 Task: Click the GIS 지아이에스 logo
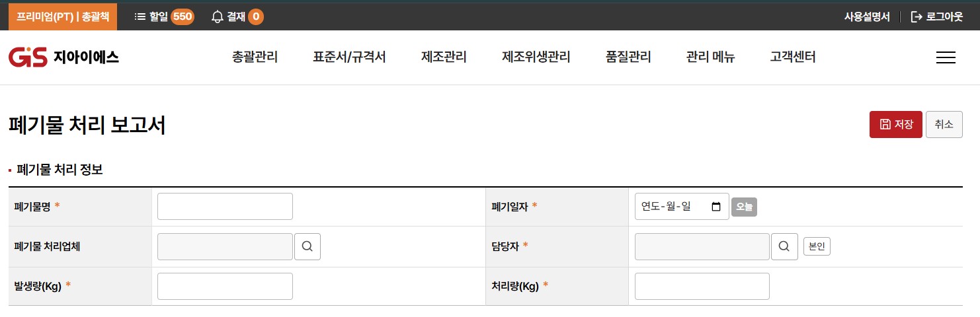63,57
